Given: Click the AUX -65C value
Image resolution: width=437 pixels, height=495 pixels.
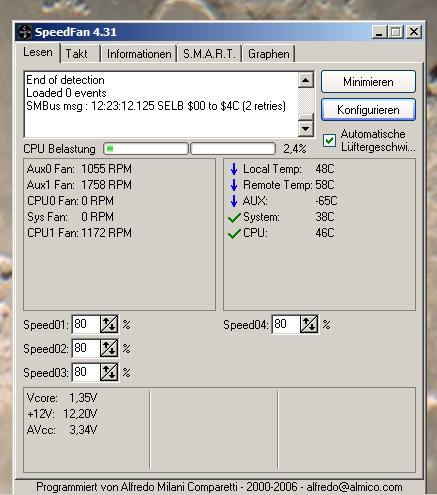Looking at the screenshot, I should pyautogui.click(x=326, y=201).
